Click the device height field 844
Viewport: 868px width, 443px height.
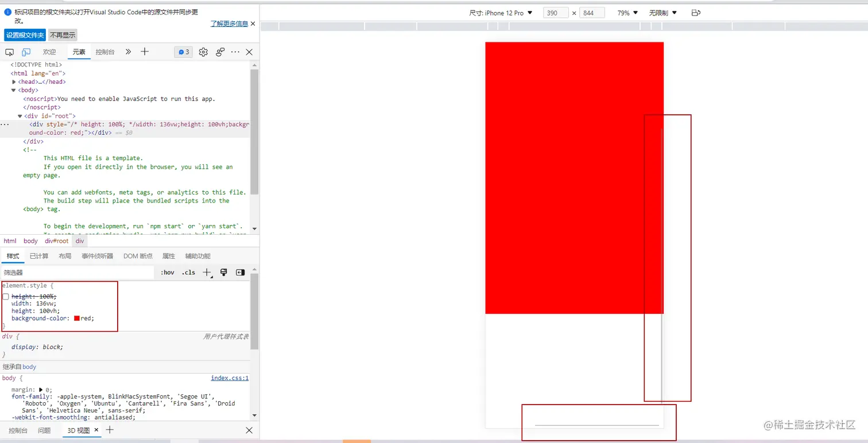pyautogui.click(x=592, y=13)
